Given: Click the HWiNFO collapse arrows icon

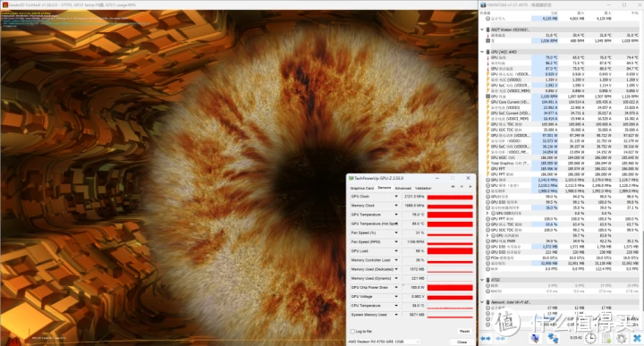Looking at the screenshot, I should [500, 339].
